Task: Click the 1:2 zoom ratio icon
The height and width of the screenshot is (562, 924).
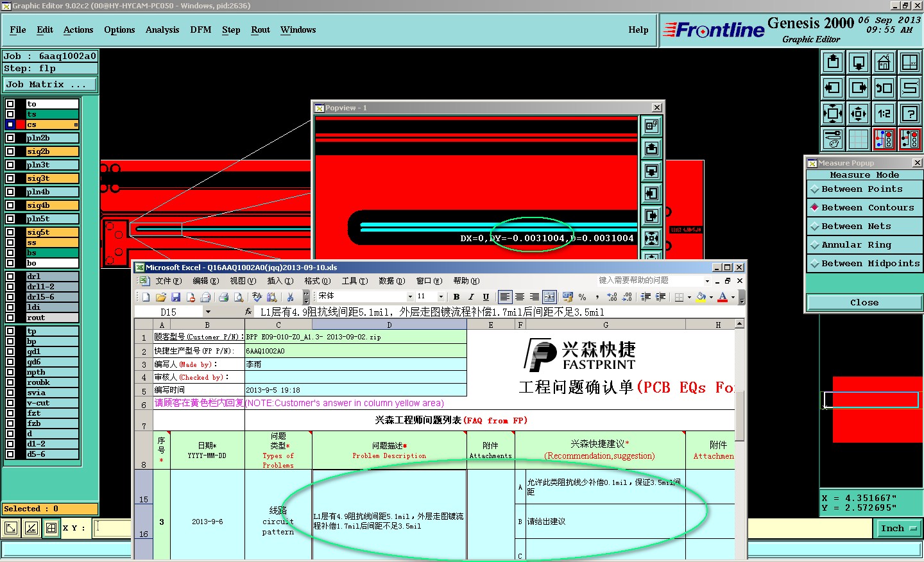Action: coord(884,114)
